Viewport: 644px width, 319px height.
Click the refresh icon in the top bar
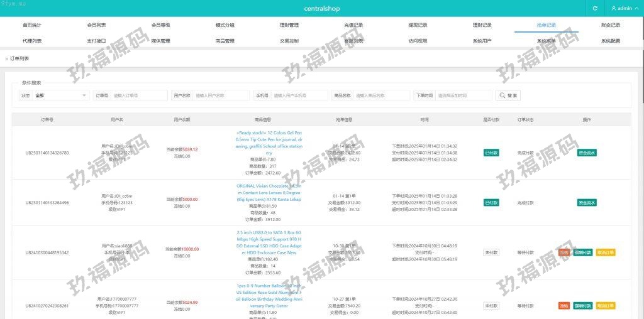coord(595,8)
